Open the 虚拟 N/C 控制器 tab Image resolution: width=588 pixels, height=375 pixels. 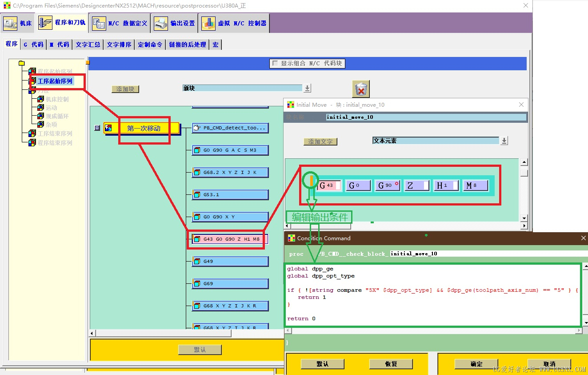tap(234, 23)
